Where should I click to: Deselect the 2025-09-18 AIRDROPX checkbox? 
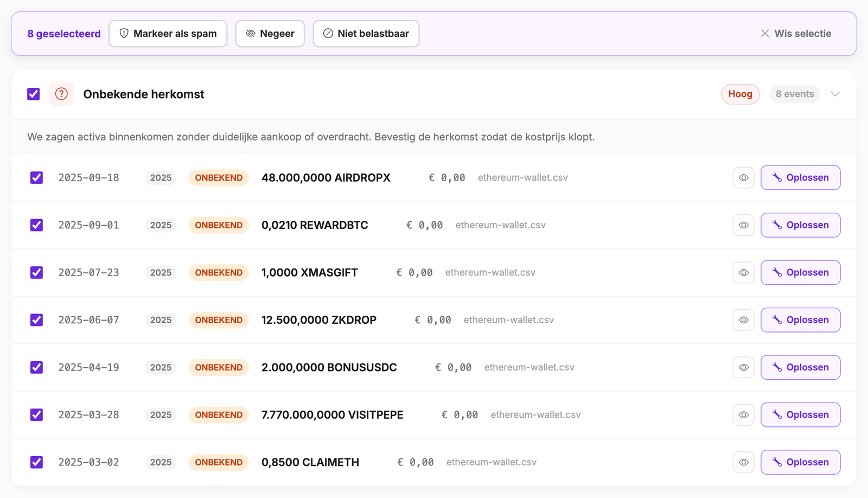coord(36,177)
